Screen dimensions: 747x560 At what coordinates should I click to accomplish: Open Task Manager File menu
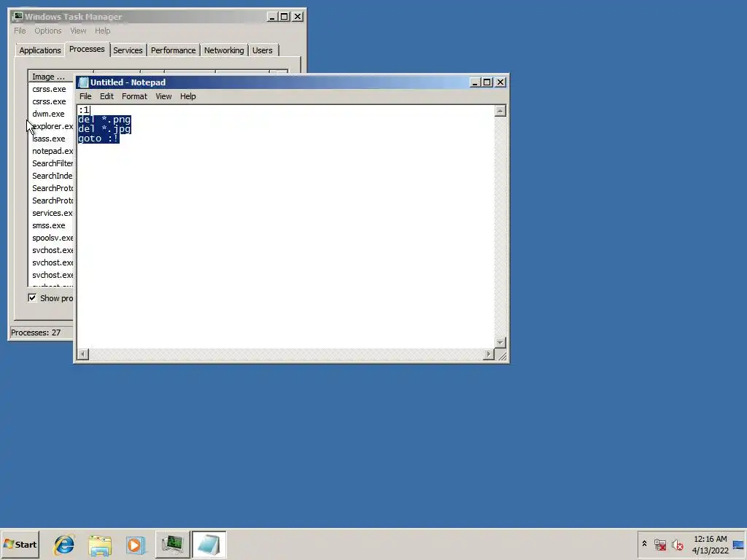20,31
